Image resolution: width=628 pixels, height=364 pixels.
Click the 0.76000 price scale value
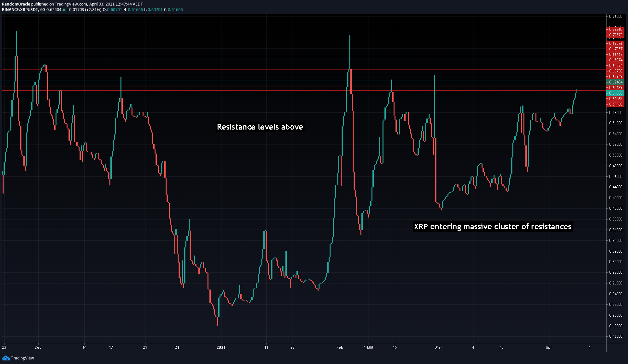click(616, 17)
